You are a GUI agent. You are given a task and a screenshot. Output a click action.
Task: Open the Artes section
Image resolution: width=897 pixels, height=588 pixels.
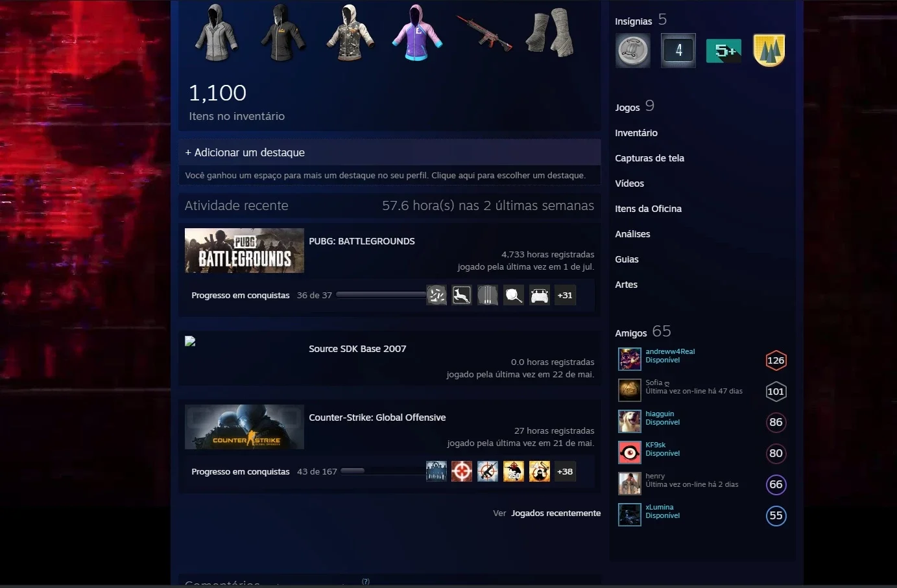click(x=626, y=285)
